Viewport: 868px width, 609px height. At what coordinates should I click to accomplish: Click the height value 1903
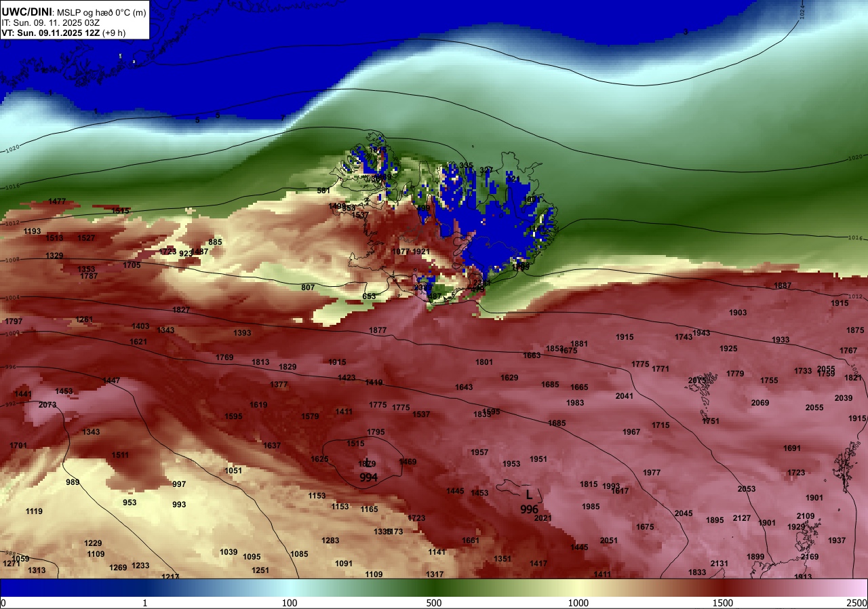tap(738, 313)
